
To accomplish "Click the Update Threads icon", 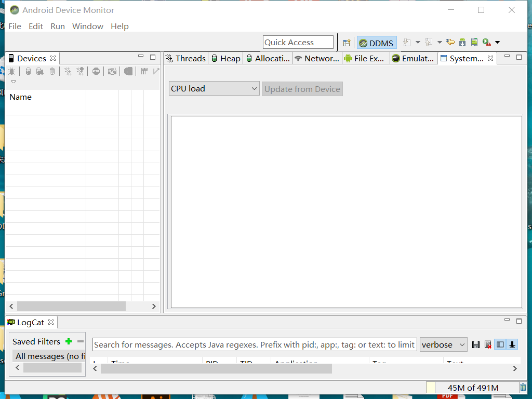I will click(x=68, y=71).
